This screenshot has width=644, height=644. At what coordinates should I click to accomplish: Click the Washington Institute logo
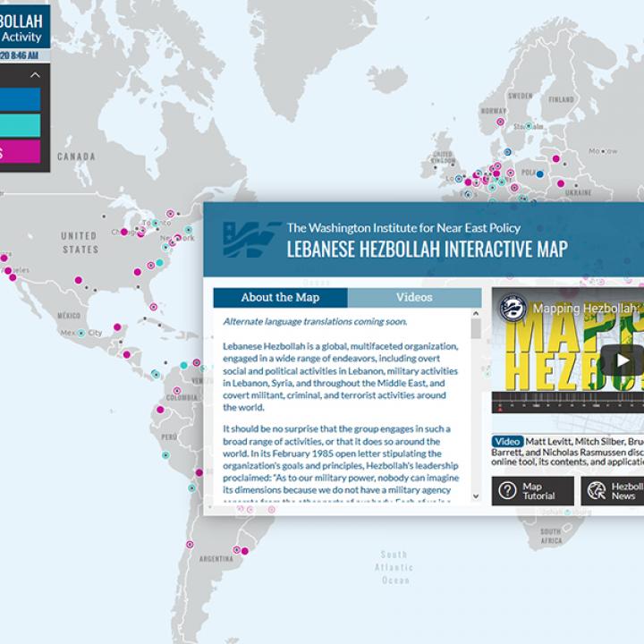[x=251, y=240]
